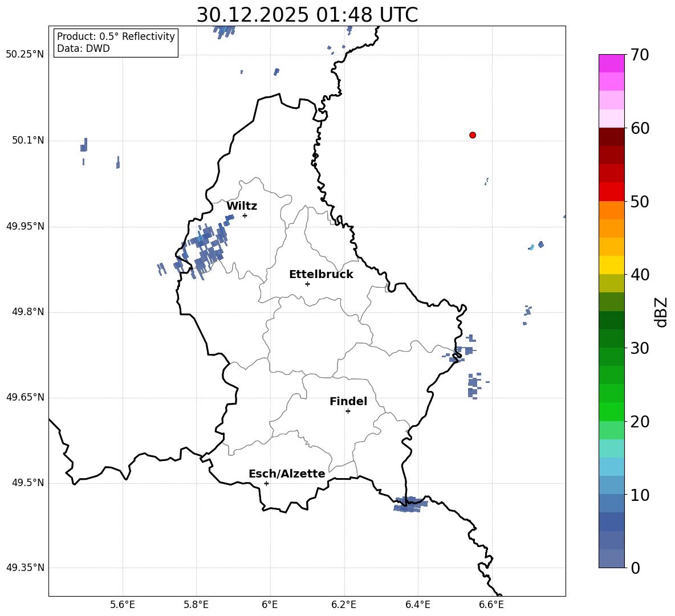The image size is (675, 616).
Task: Click the colorbar tick label 30
Action: [x=640, y=348]
